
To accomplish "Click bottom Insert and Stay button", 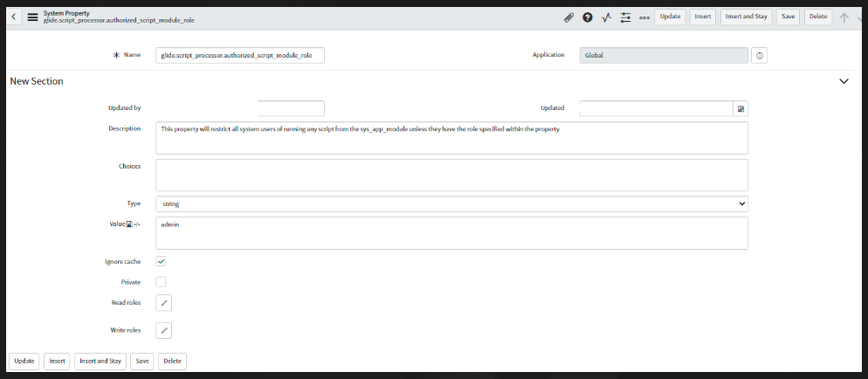I will point(100,362).
